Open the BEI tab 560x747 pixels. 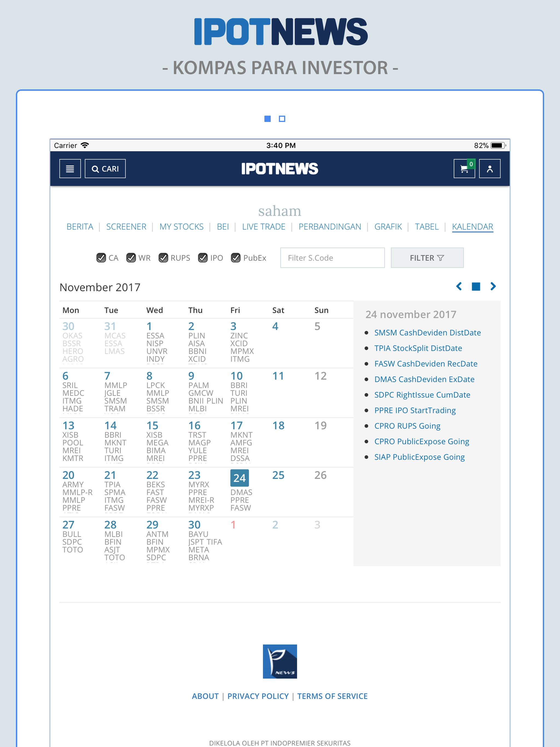pos(223,227)
